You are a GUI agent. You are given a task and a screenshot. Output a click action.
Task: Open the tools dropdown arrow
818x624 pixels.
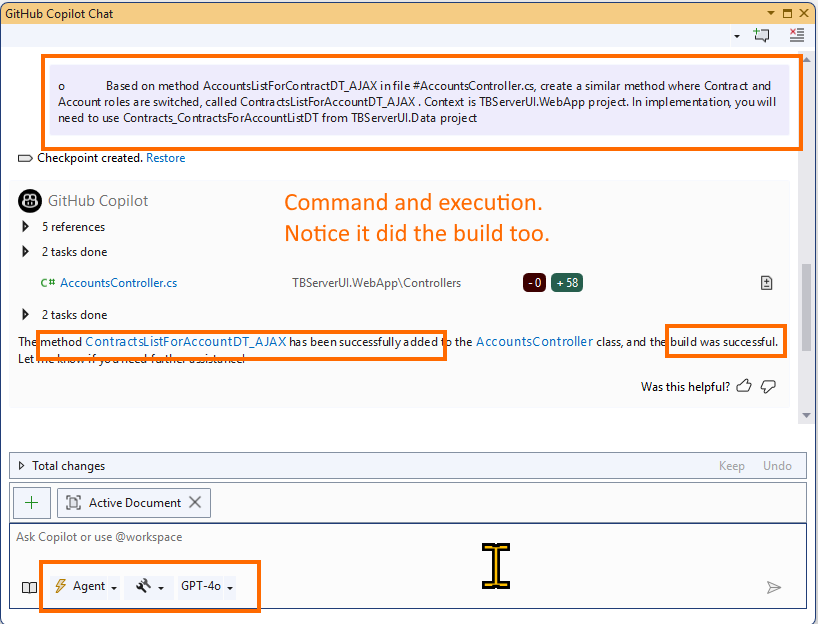click(x=161, y=588)
